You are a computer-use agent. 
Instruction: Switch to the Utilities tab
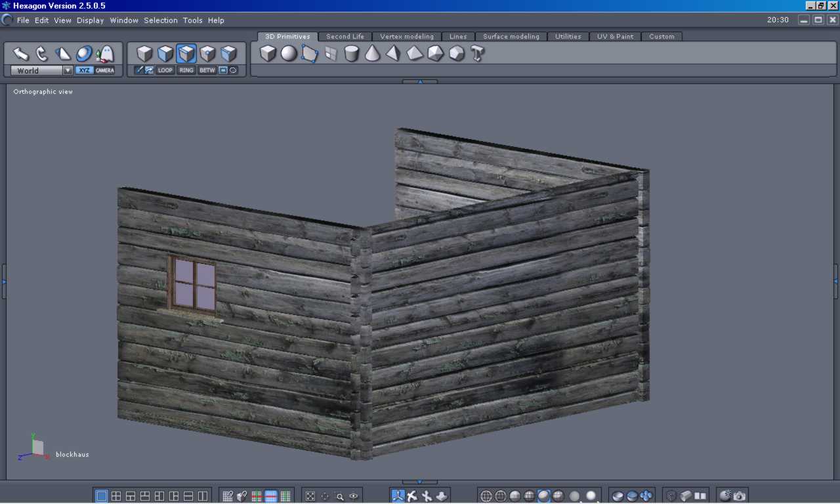click(568, 37)
